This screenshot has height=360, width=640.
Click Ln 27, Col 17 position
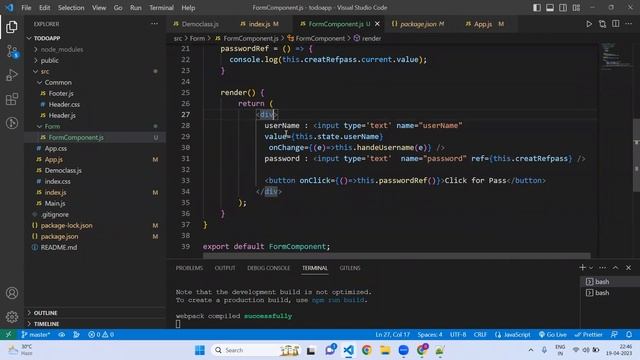[x=392, y=334]
